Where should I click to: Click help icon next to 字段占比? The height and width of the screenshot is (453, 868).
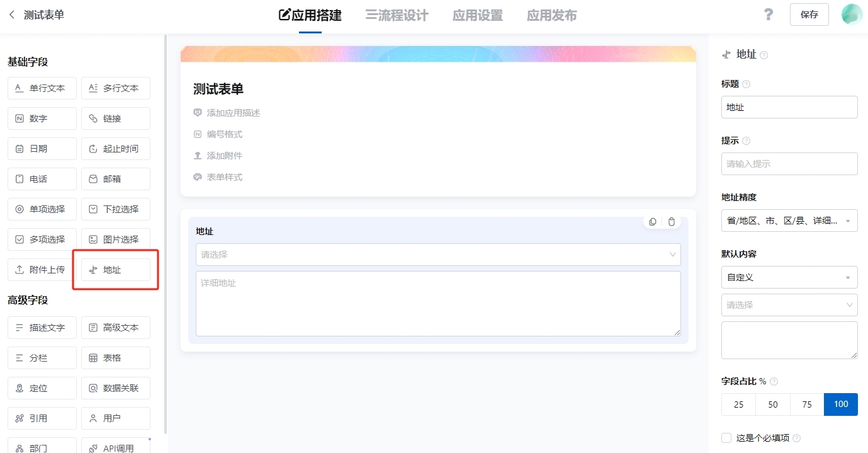[x=774, y=382]
